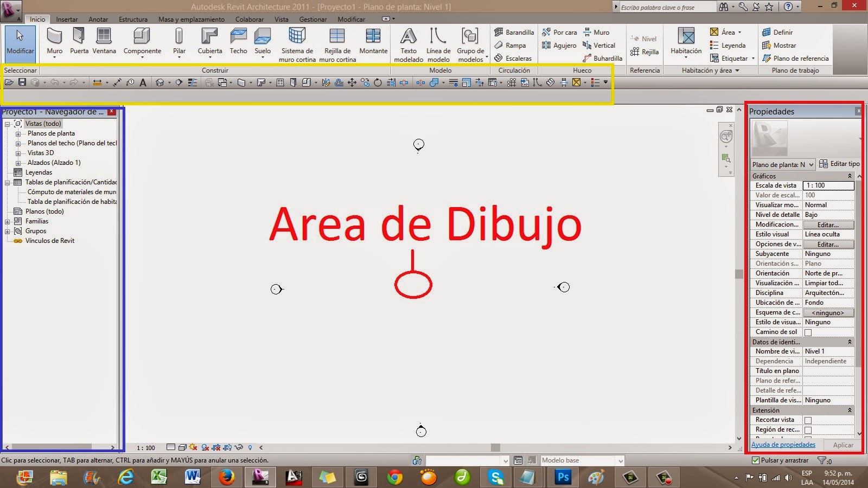
Task: Click the Editar tipo button
Action: tap(840, 164)
